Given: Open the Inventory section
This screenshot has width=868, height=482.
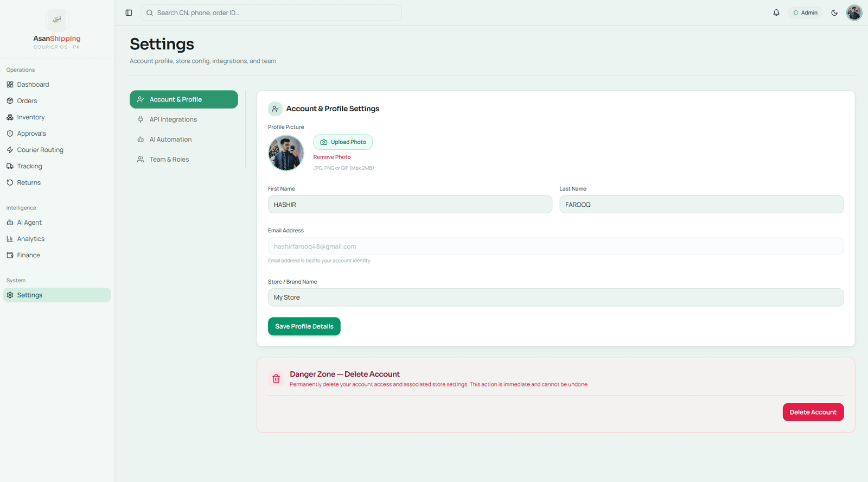Looking at the screenshot, I should point(57,117).
